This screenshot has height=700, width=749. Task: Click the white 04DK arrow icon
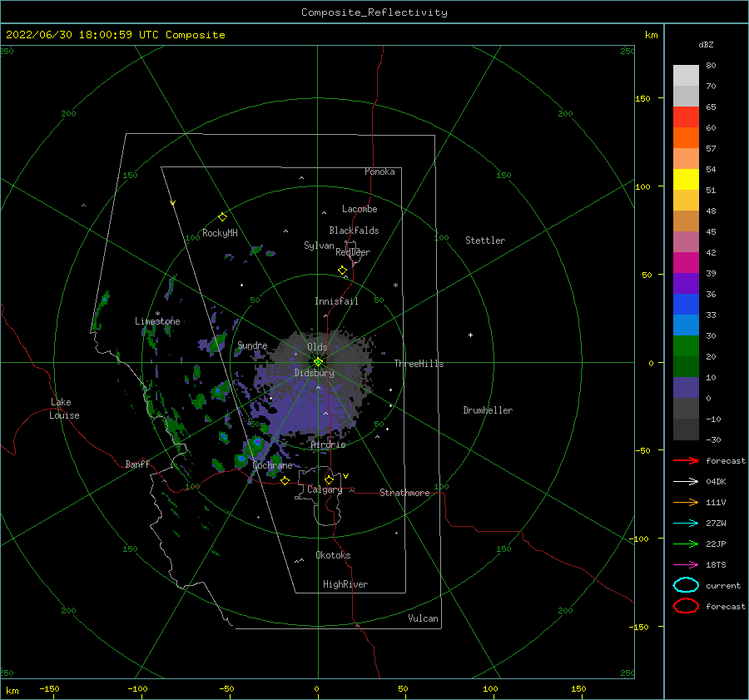click(686, 481)
